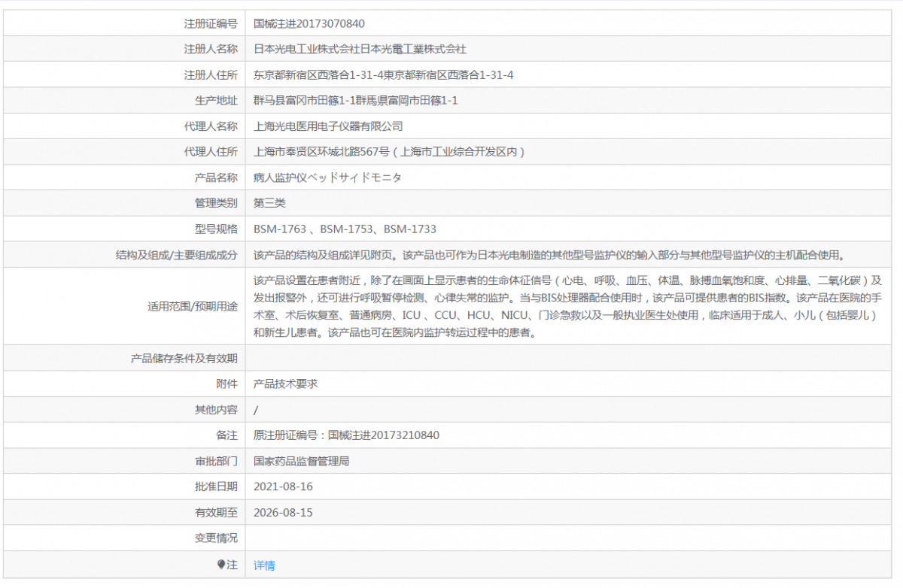The image size is (903, 588).
Task: Click the 适用范围/预期用途 label
Action: (193, 307)
